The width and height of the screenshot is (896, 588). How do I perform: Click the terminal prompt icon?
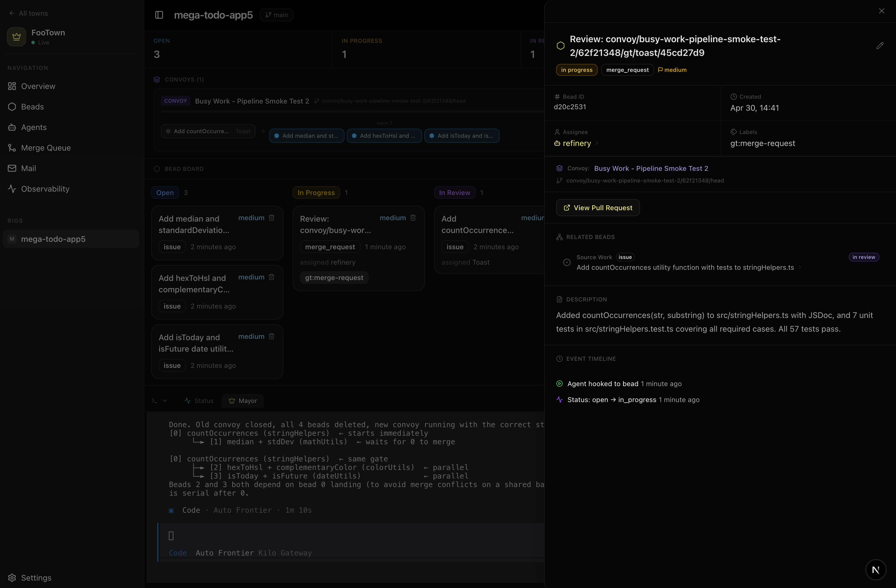coord(154,401)
